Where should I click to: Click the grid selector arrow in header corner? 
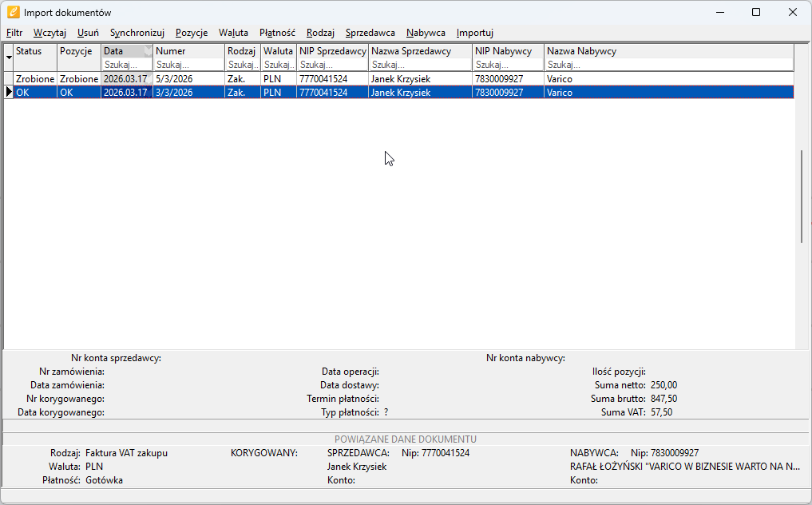coord(9,58)
